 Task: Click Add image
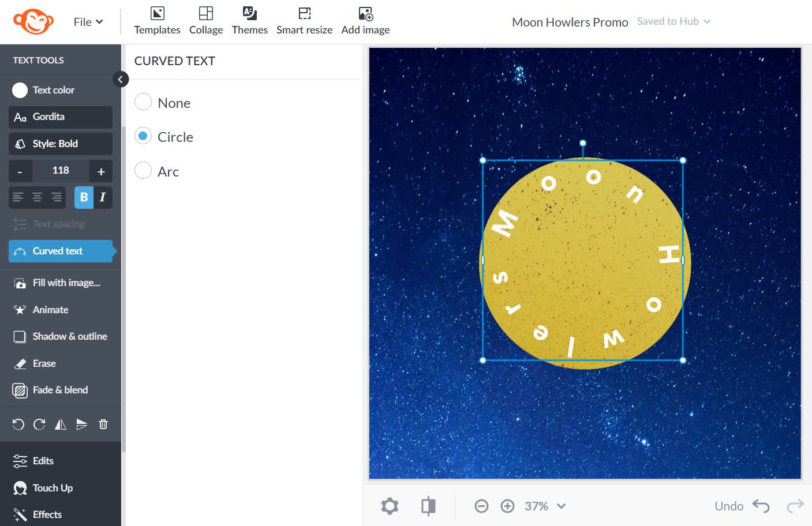(365, 21)
